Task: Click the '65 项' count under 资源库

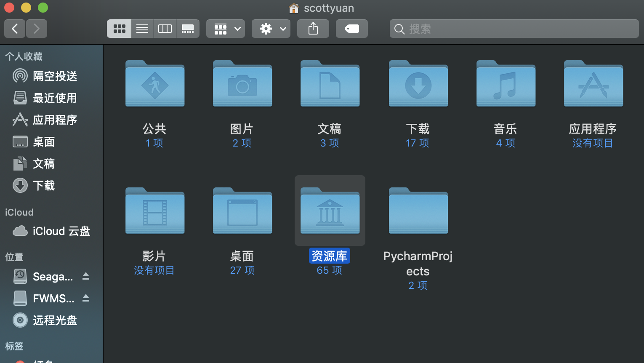Action: pos(330,270)
